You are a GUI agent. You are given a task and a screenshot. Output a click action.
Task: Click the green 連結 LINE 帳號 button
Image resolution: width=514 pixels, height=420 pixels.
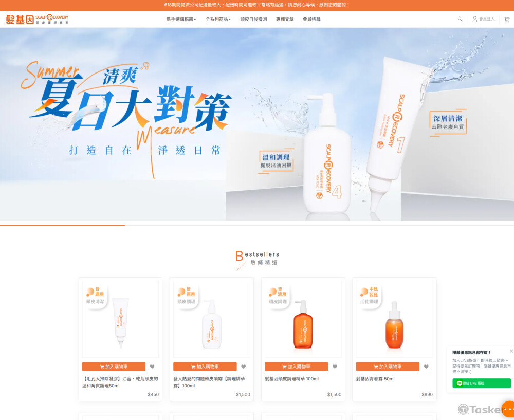tap(482, 383)
